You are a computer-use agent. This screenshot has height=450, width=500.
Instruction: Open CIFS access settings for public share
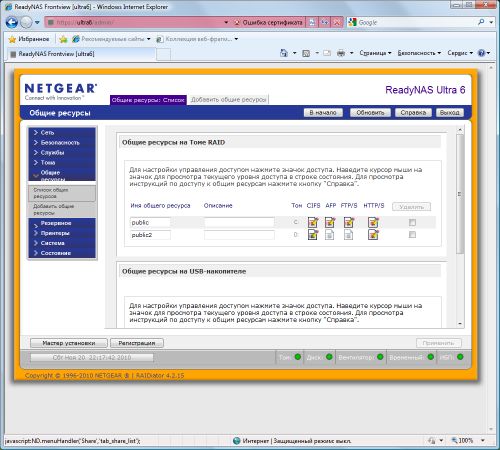(313, 222)
